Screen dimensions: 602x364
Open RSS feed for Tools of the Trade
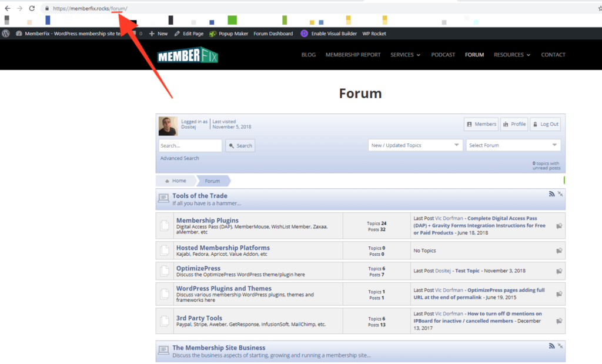point(551,194)
